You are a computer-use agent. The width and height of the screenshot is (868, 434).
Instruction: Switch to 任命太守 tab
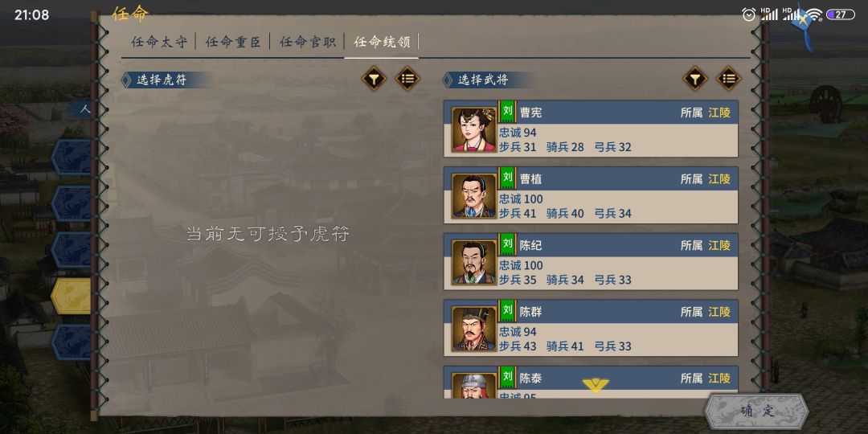159,42
